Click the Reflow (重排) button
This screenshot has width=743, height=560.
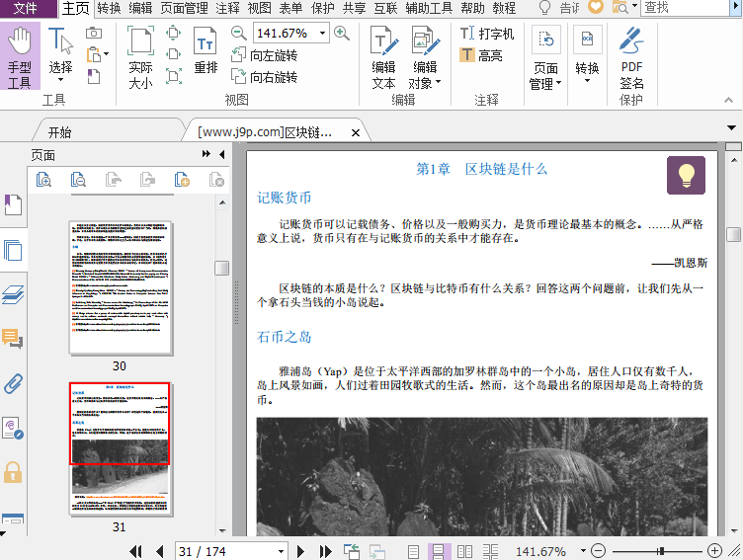(206, 55)
